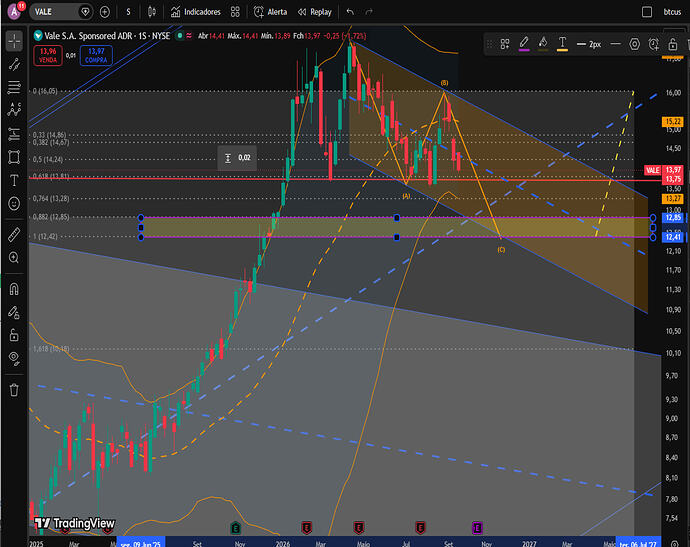This screenshot has height=547, width=690.
Task: Delete drawings with the trash icon
Action: click(x=14, y=390)
